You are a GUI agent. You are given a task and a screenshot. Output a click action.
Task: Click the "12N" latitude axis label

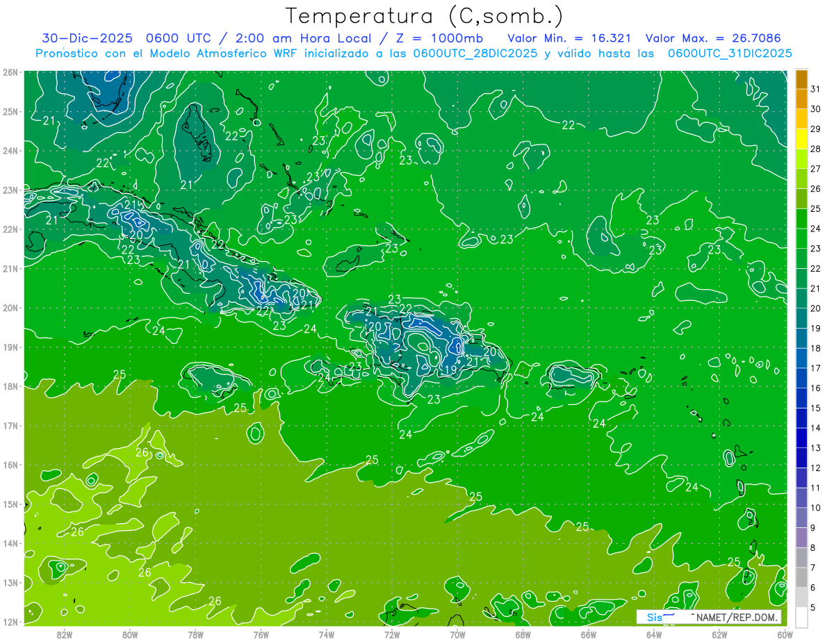tap(10, 622)
